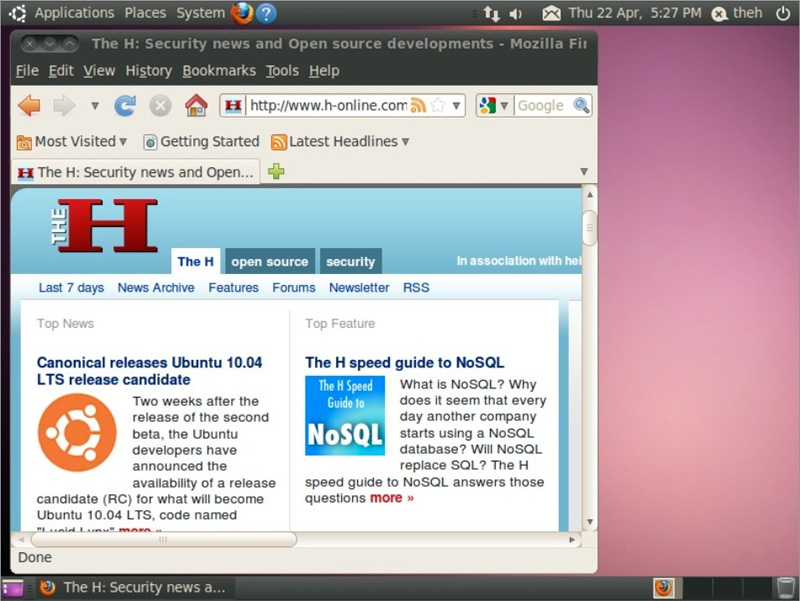Open the Features link

233,288
